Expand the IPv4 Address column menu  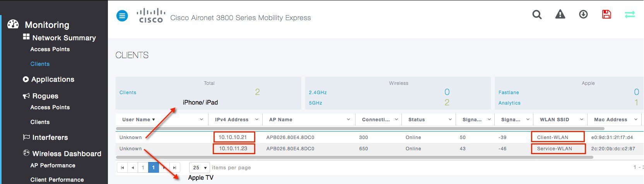(257, 120)
